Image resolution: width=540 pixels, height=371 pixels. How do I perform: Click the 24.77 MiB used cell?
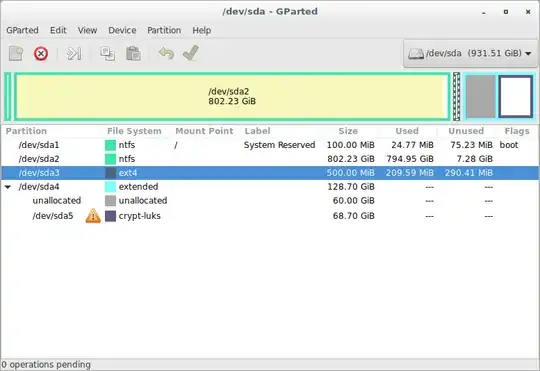(412, 145)
